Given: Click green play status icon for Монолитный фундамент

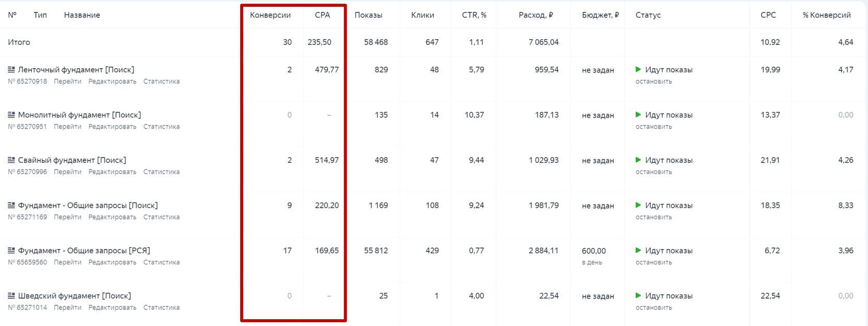Looking at the screenshot, I should pyautogui.click(x=639, y=115).
